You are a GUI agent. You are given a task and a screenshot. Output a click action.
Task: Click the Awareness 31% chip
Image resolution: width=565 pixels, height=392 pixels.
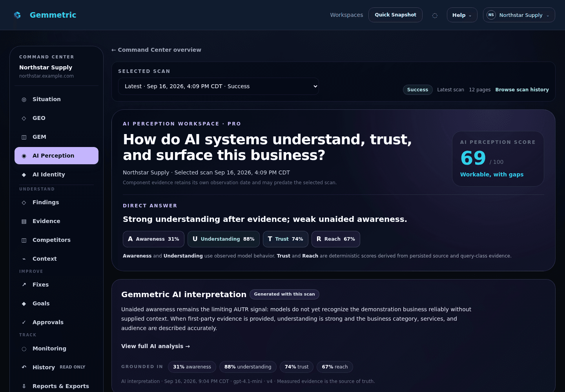point(153,239)
